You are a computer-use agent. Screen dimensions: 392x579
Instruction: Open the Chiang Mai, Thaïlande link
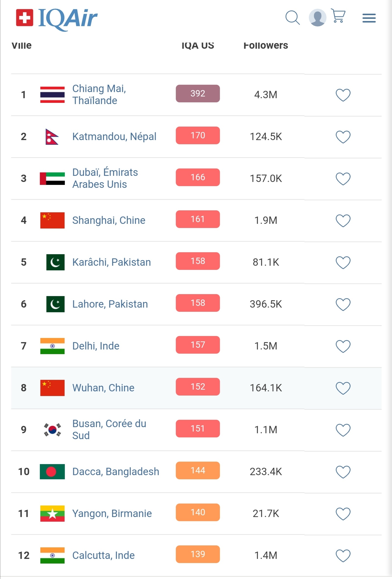click(x=99, y=95)
